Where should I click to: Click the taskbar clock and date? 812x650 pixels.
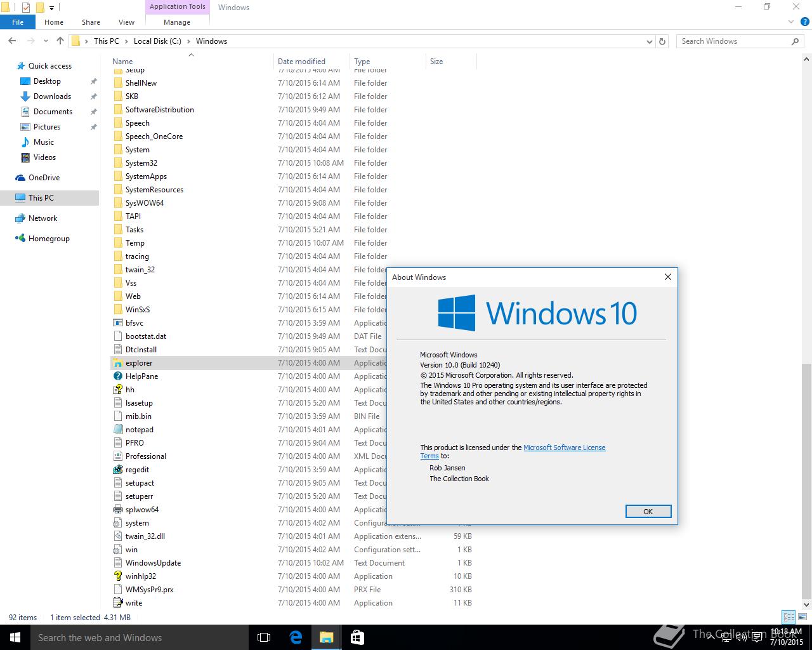787,637
